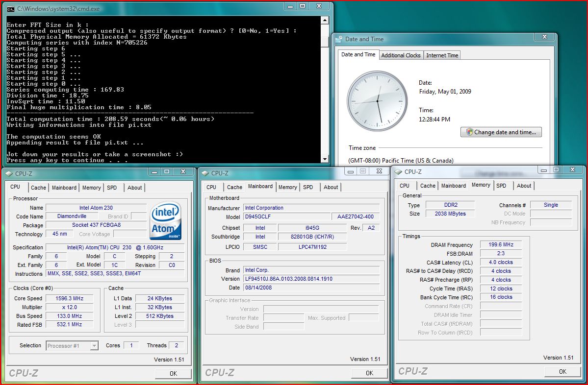Screen dimensions: 588x385
Task: Click the processor name Intel Atom 230
Action: (96, 208)
